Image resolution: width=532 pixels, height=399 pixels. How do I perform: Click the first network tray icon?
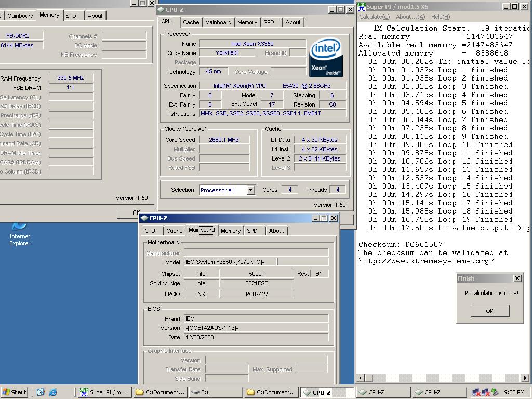(476, 392)
